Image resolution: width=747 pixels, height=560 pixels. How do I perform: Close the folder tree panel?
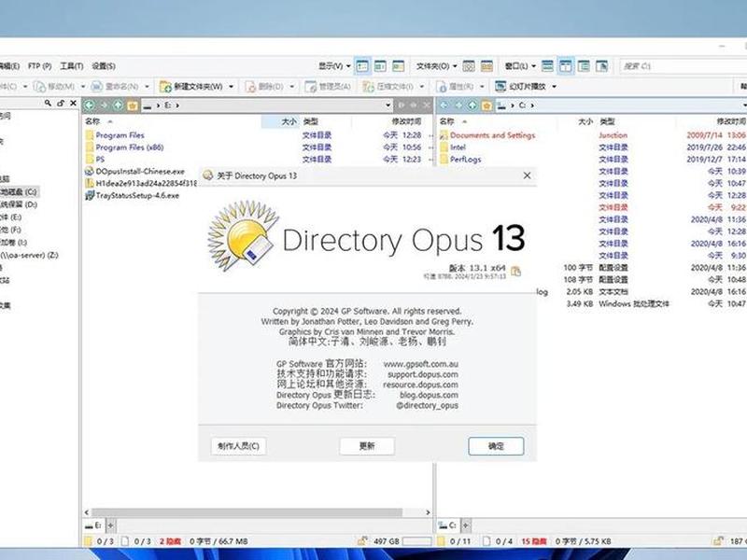coord(73,103)
